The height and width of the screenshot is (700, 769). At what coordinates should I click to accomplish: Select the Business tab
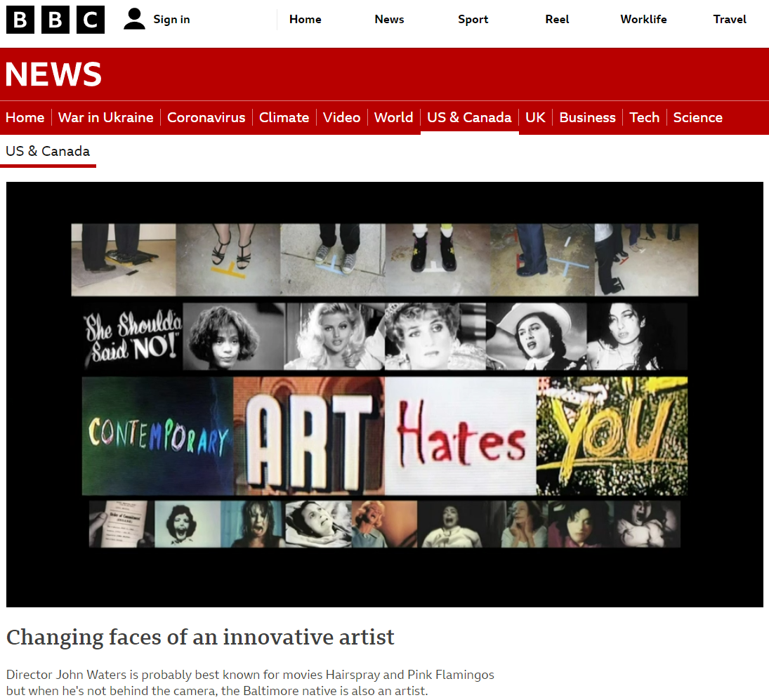coord(588,118)
